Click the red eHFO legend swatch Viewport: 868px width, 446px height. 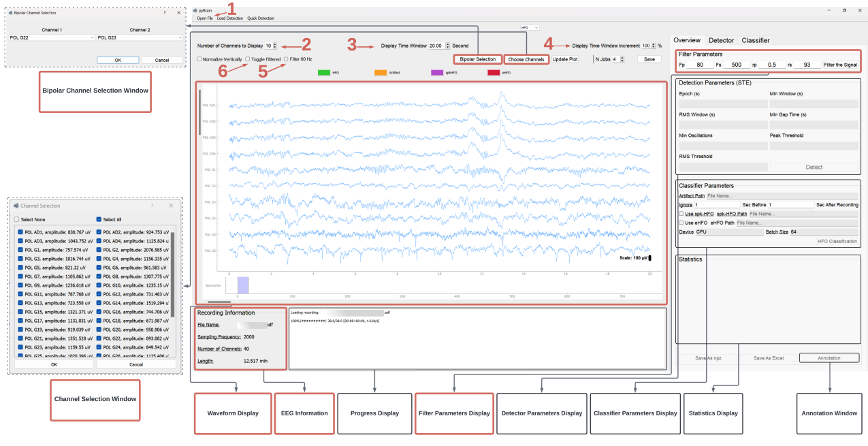point(494,72)
